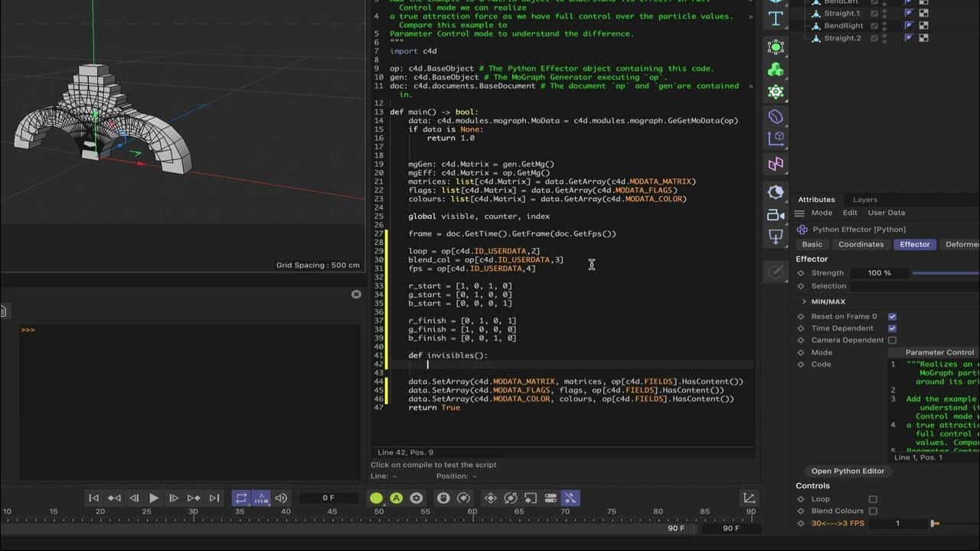
Task: Select the Straight.1 object row
Action: tap(842, 13)
